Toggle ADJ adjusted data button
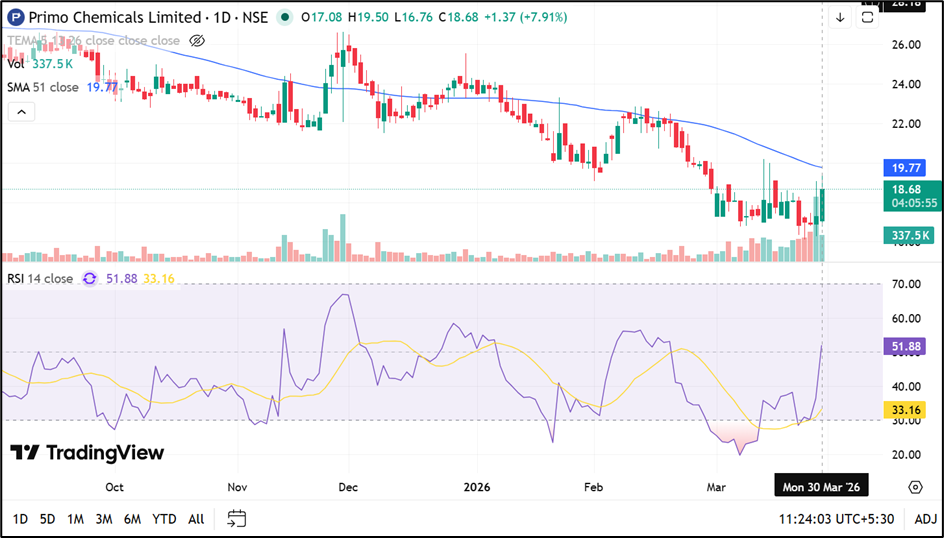The image size is (944, 538). click(924, 519)
